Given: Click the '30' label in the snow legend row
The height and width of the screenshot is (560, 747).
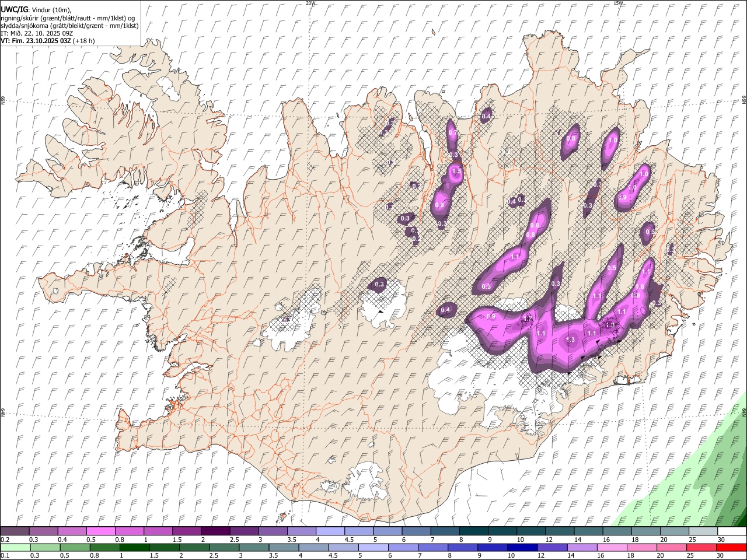Looking at the screenshot, I should (721, 540).
